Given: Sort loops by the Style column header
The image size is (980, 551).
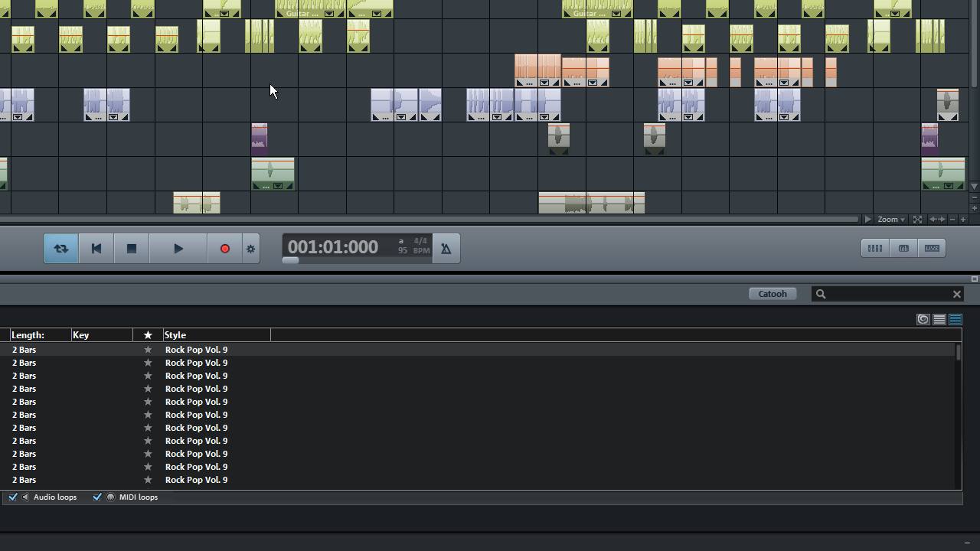Looking at the screenshot, I should pyautogui.click(x=175, y=335).
